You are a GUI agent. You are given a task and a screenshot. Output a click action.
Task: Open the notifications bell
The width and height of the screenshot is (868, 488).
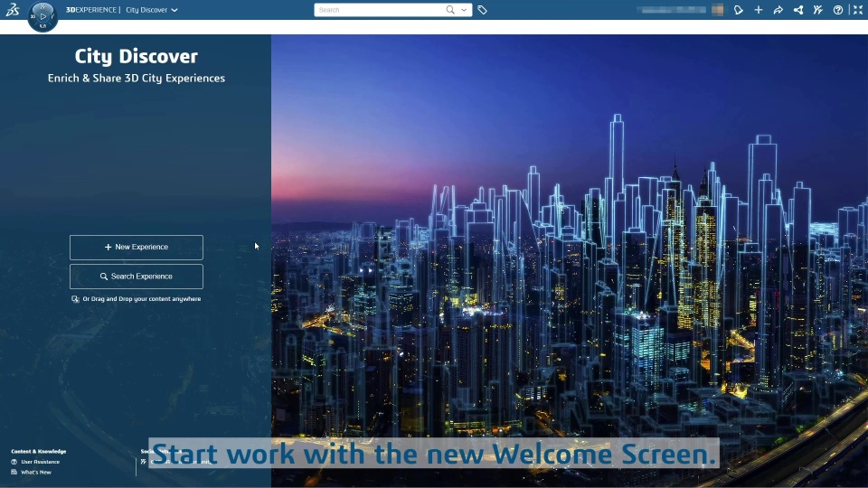pos(739,10)
